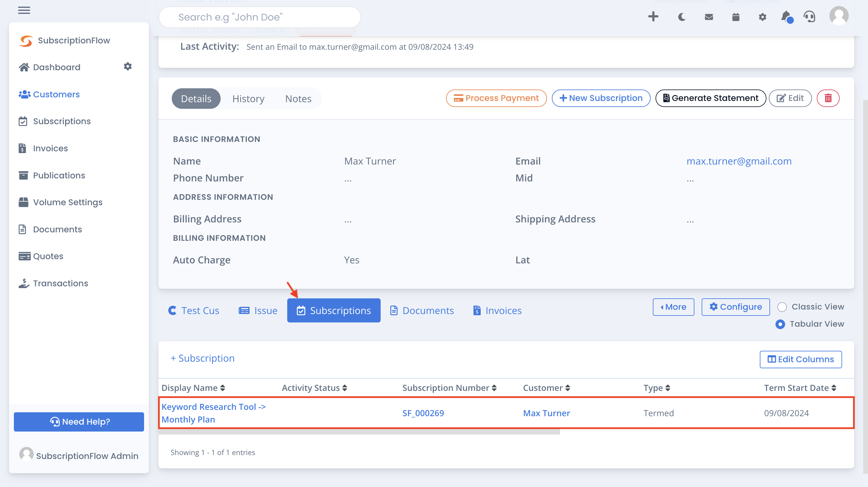The width and height of the screenshot is (868, 487).
Task: Open Publications in sidebar
Action: [x=52, y=175]
